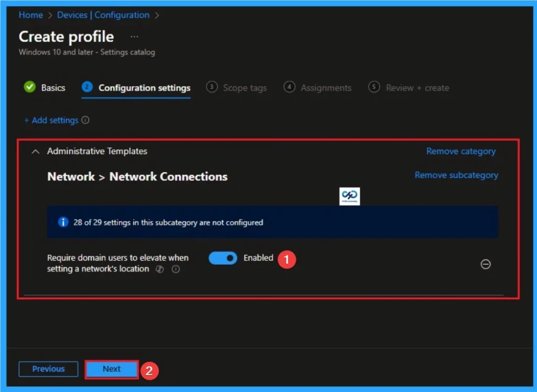Image resolution: width=537 pixels, height=392 pixels.
Task: Open the tooltip info icon next to the network location setting
Action: click(176, 269)
